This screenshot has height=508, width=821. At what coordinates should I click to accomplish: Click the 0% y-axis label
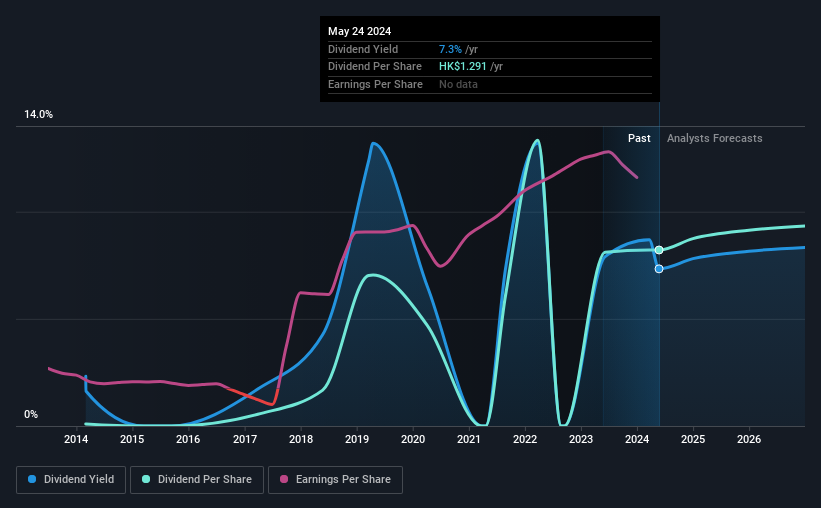pyautogui.click(x=31, y=414)
